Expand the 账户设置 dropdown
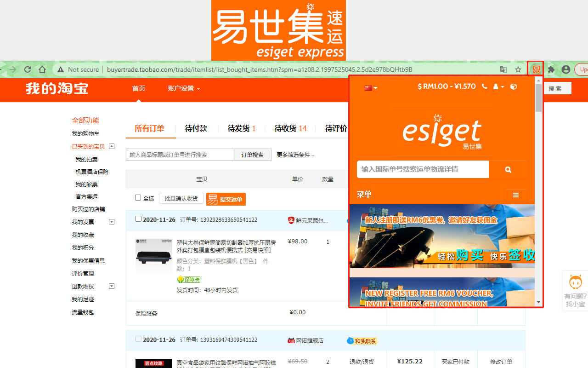 coord(184,89)
